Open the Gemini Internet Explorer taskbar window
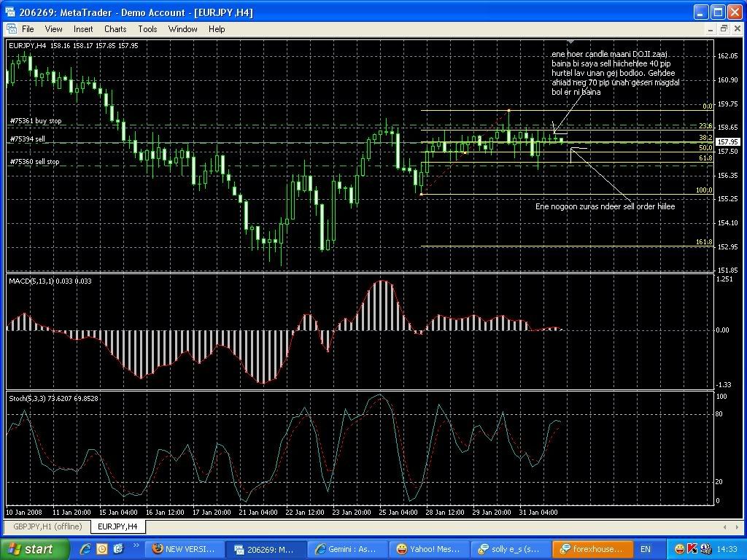Screen dimensions: 747x560 347,549
